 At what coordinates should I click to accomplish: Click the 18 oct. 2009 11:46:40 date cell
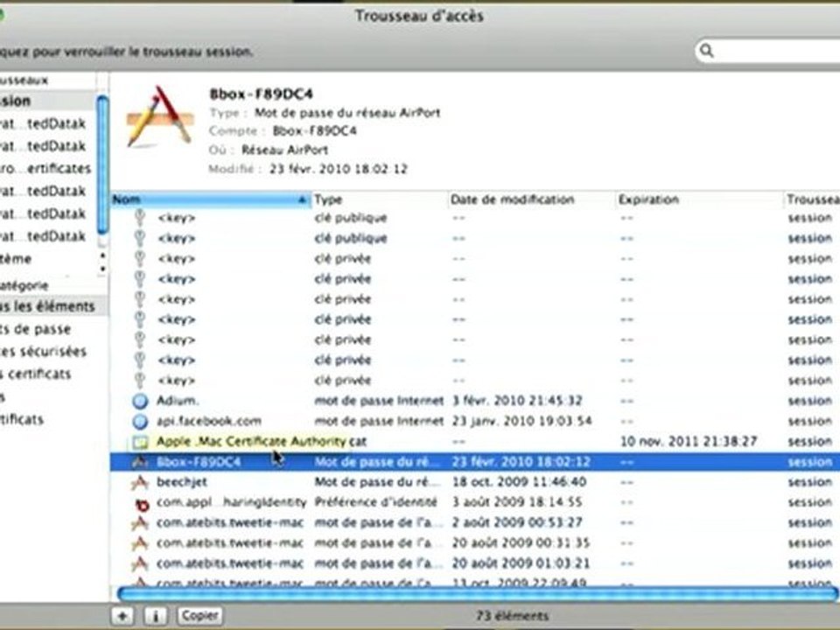pyautogui.click(x=519, y=481)
